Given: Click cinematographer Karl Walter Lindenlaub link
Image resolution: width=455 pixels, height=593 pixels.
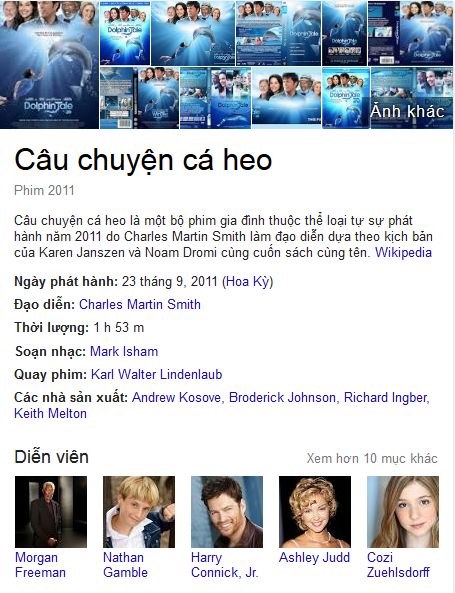Looking at the screenshot, I should [x=156, y=374].
